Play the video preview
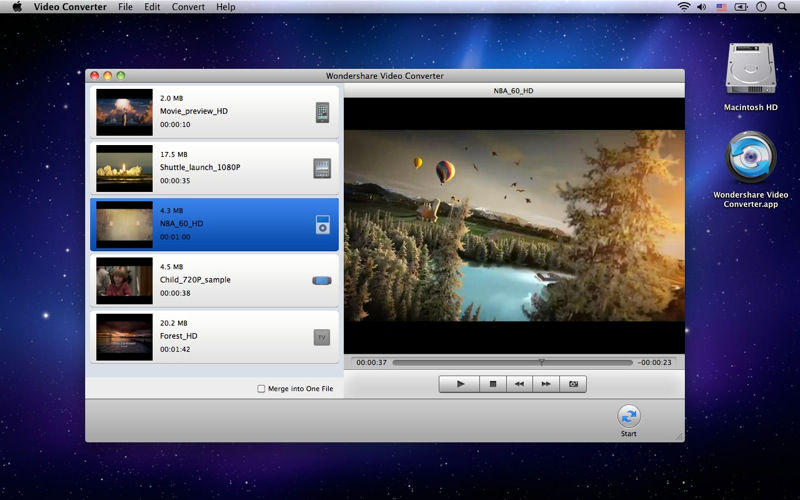Image resolution: width=800 pixels, height=500 pixels. tap(460, 384)
